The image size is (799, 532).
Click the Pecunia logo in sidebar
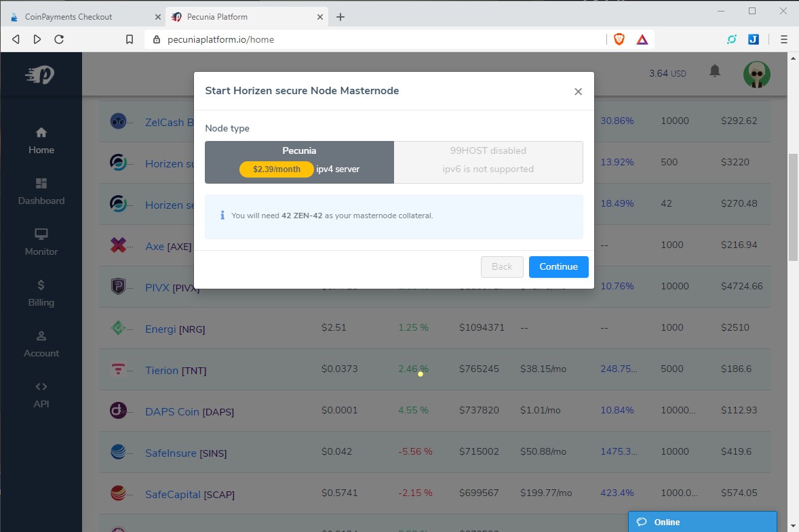40,75
